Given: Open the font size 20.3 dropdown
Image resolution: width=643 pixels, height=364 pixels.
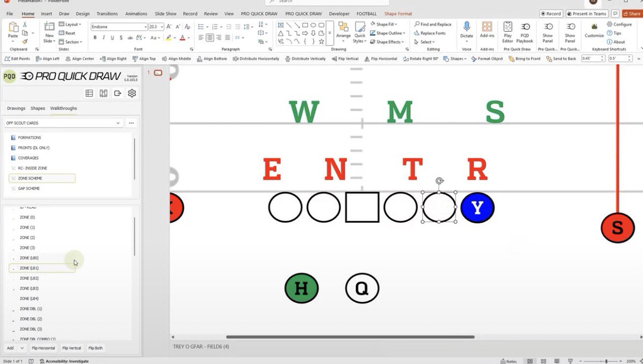Looking at the screenshot, I should 161,27.
